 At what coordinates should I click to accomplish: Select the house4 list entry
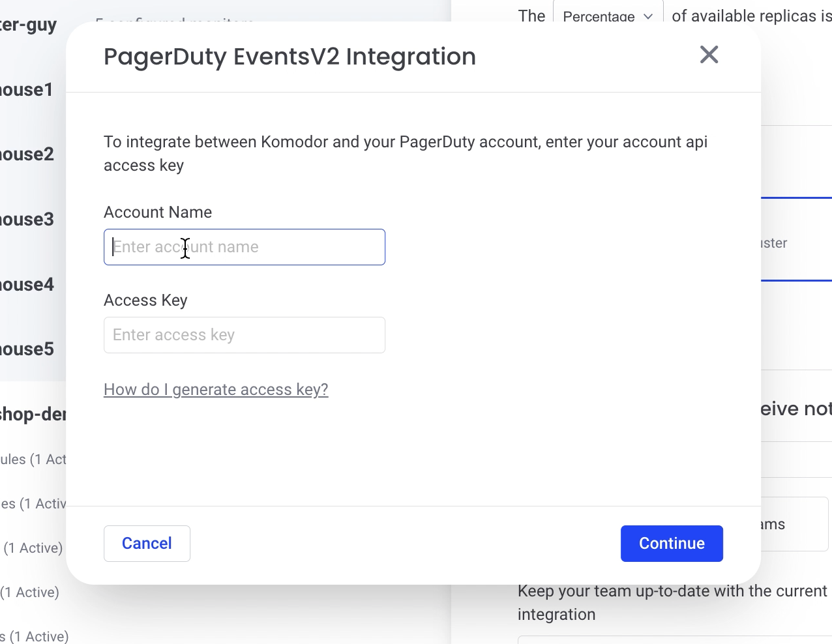point(27,284)
